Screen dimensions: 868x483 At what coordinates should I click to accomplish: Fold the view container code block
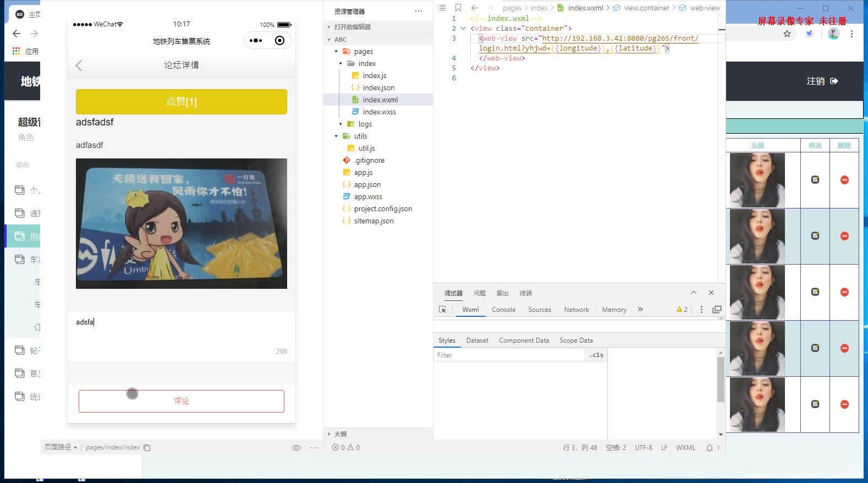coord(463,29)
